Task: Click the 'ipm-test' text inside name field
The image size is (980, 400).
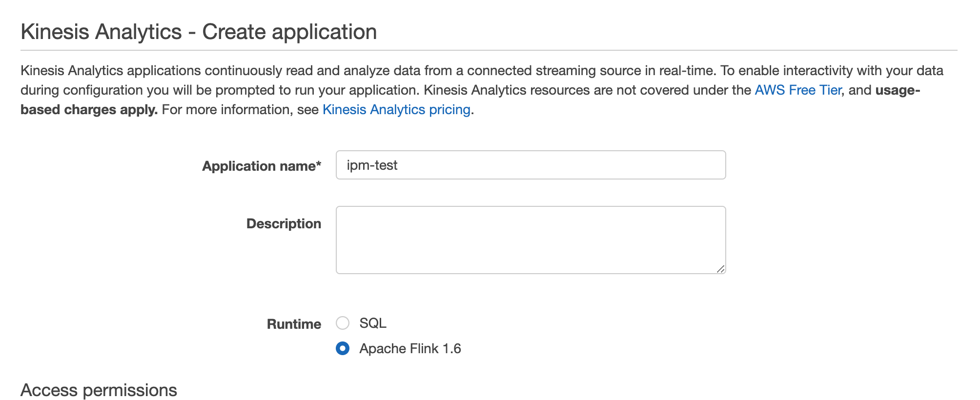Action: point(372,165)
